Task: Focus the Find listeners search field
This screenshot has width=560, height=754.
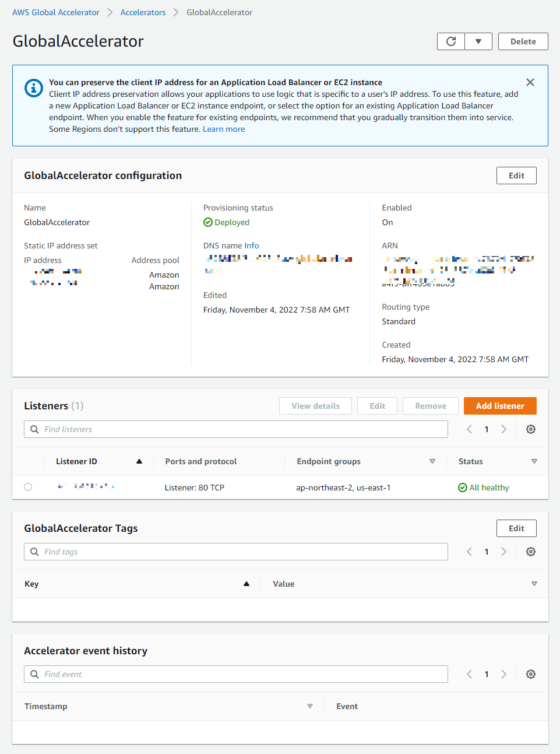Action: pos(236,429)
